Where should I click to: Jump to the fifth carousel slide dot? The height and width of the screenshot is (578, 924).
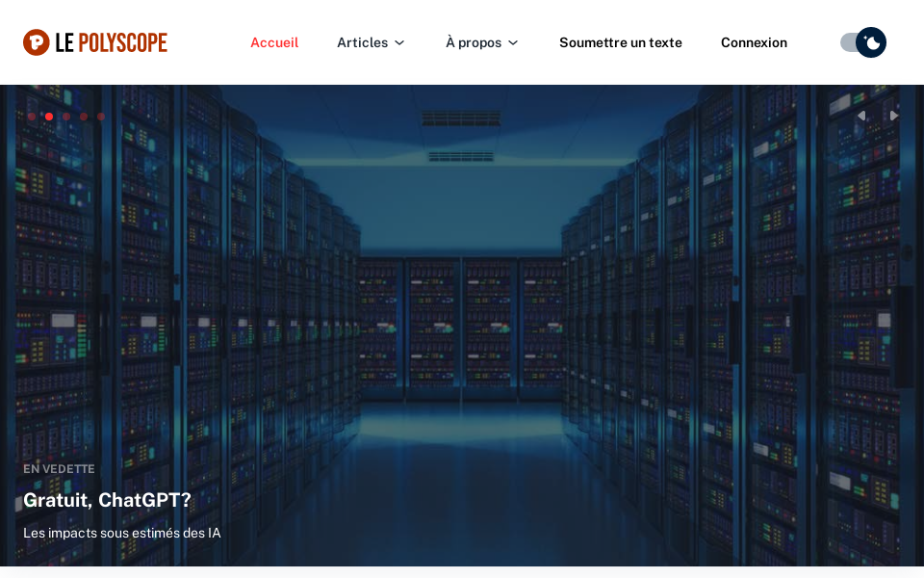[101, 117]
